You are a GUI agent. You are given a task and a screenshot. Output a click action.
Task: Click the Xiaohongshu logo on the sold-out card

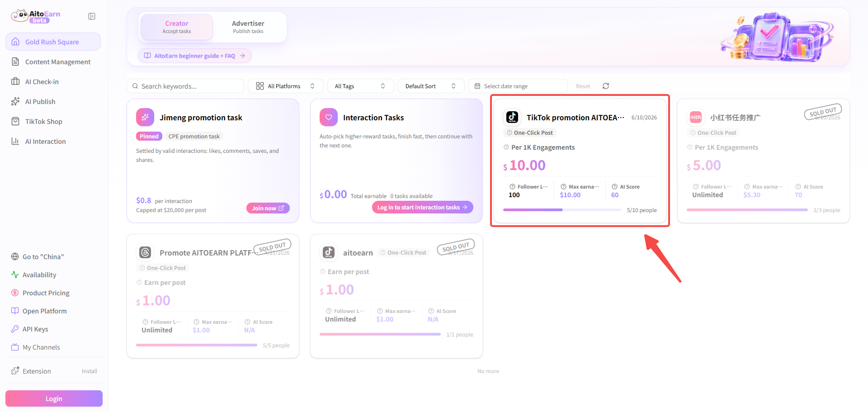point(696,117)
